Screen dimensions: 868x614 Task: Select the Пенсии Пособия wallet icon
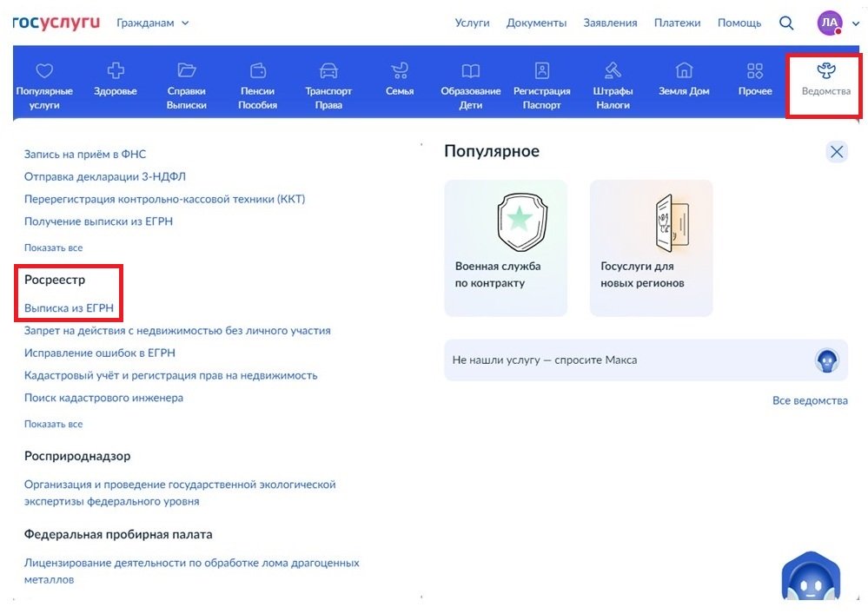tap(258, 71)
